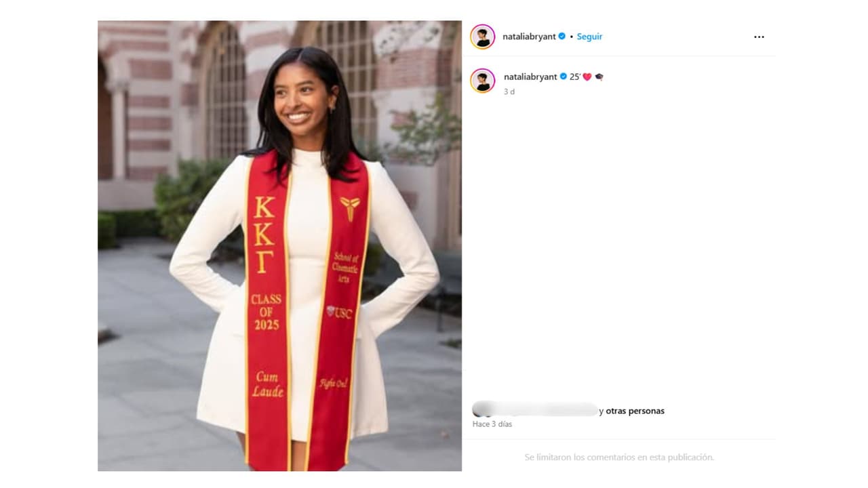Open the likes list via 'otras personas'
Screen dimensions: 868x488
(635, 411)
